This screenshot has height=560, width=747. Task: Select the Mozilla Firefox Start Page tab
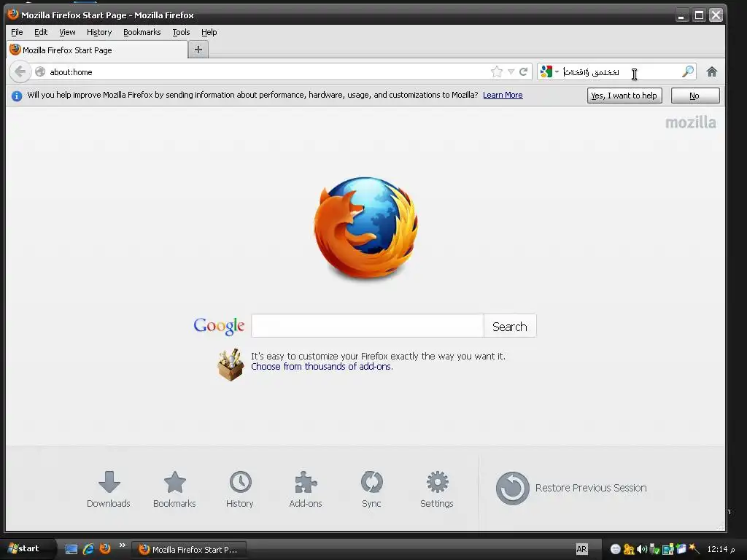click(97, 50)
